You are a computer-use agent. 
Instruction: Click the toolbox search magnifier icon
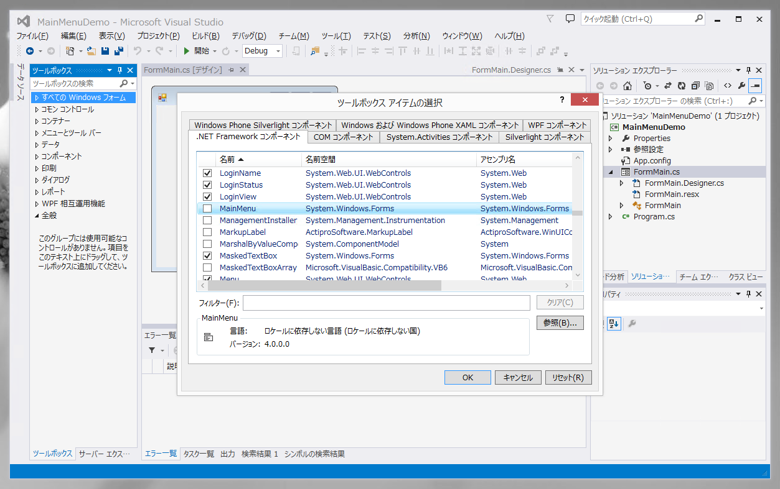[124, 83]
